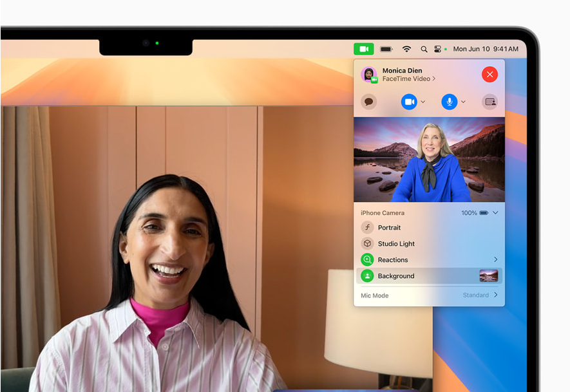
Task: Open the Wi-Fi menu bar icon
Action: click(406, 49)
